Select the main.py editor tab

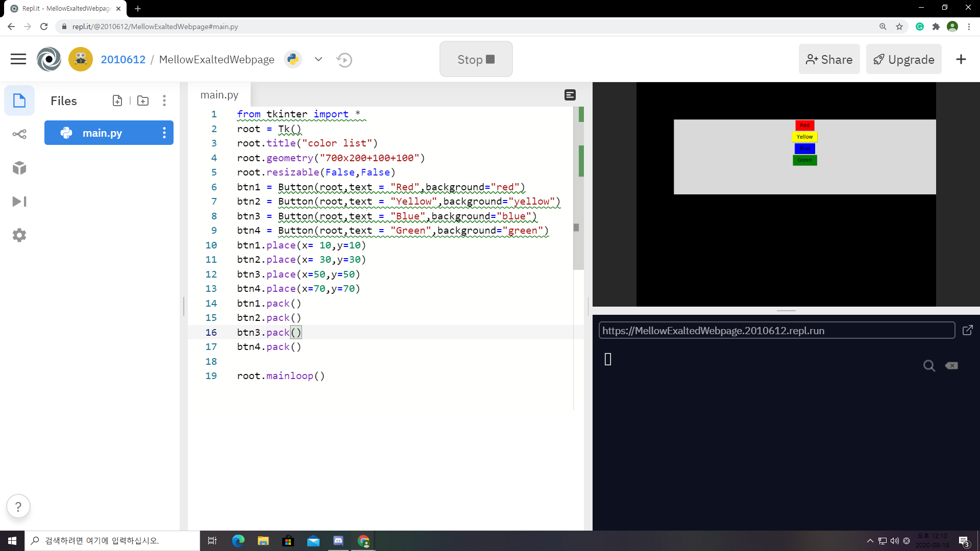pos(219,95)
